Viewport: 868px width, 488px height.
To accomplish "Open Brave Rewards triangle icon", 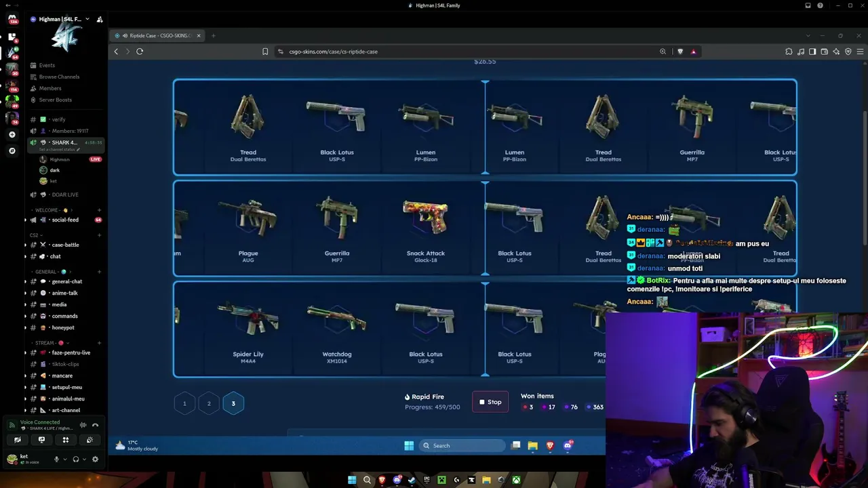I will (x=693, y=52).
